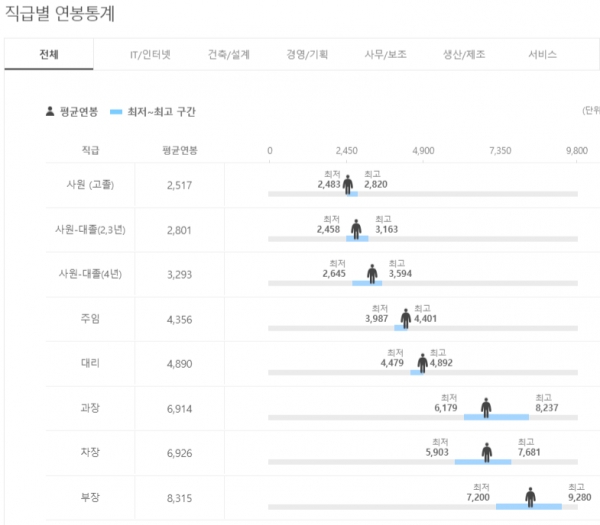Click the 대리 row label
The image size is (600, 525).
tap(90, 363)
